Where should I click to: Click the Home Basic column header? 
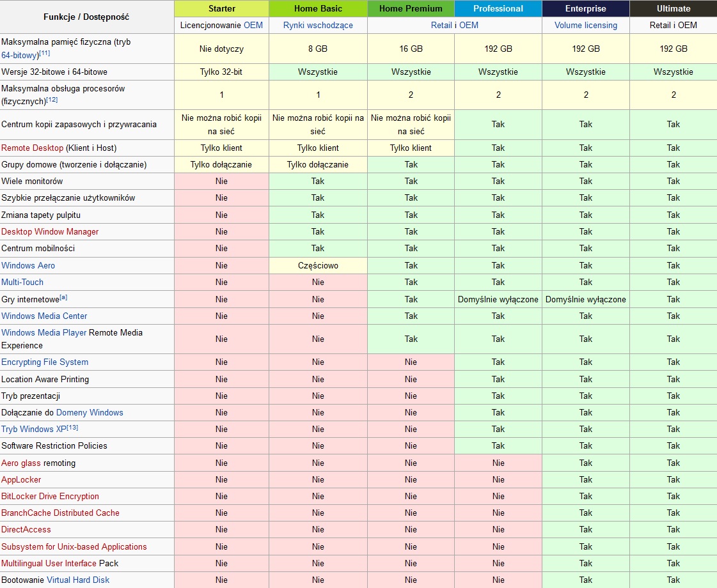tap(319, 8)
